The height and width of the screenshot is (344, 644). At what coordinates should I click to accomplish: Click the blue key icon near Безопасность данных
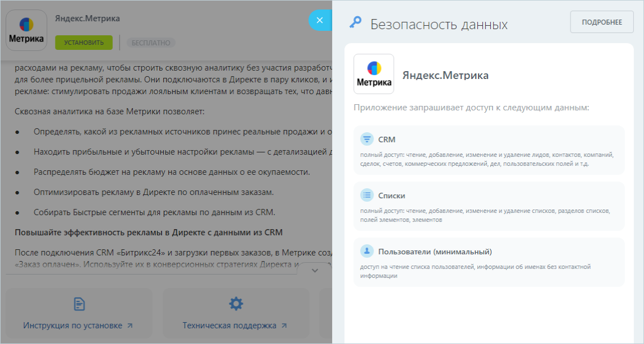point(355,22)
